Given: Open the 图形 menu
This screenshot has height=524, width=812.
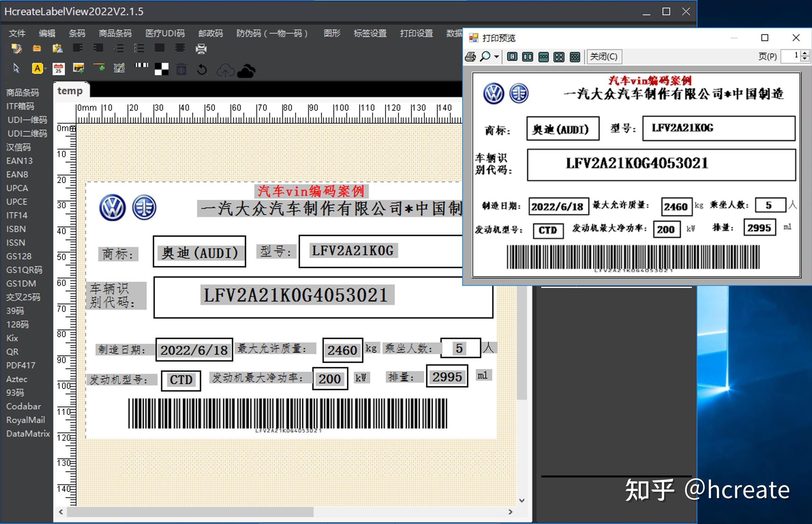Looking at the screenshot, I should pos(332,33).
